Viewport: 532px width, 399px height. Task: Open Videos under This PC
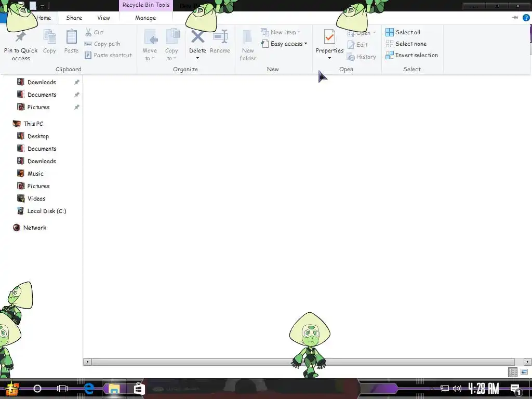[x=36, y=198]
